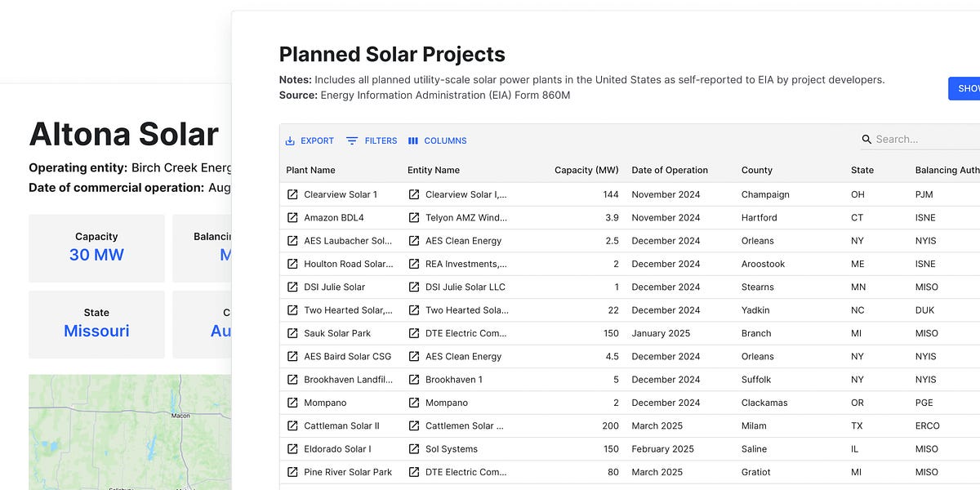Screen dimensions: 980x490
Task: Focus the table search input field
Action: tap(923, 140)
